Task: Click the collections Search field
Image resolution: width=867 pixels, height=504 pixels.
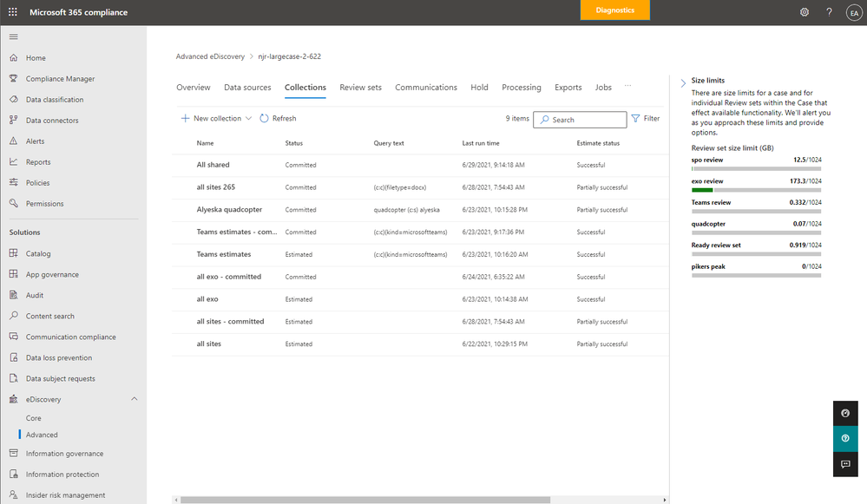Action: pyautogui.click(x=580, y=120)
